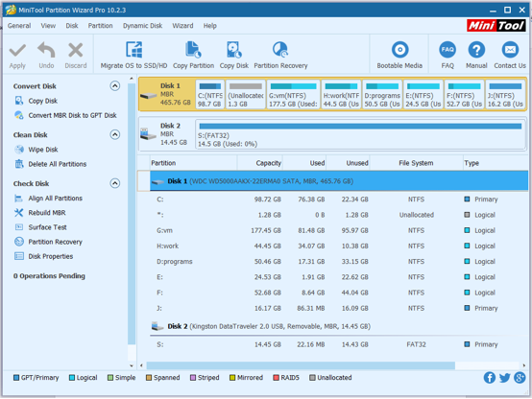Select the E:(NTFS) block in disk map
Viewport: 532px width, 399px height.
[x=423, y=95]
